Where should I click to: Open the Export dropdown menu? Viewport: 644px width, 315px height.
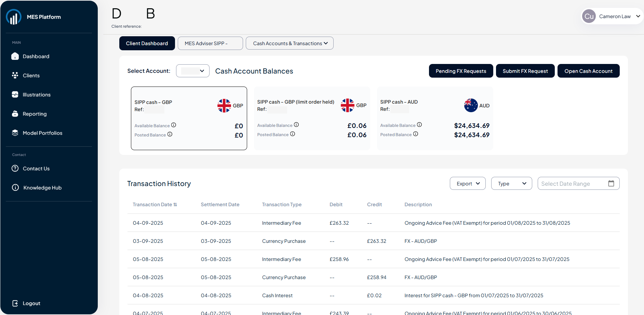coord(468,184)
